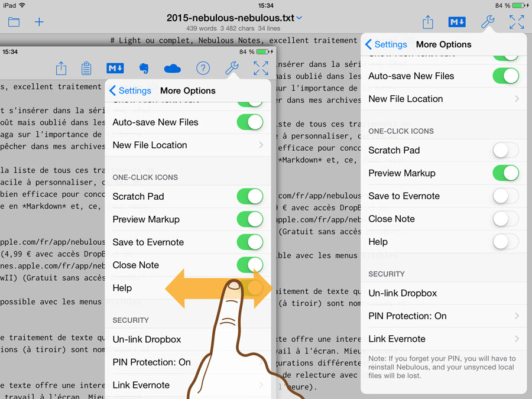Open Markdown preview icon in main toolbar
Screen dimensions: 532x399
click(457, 22)
